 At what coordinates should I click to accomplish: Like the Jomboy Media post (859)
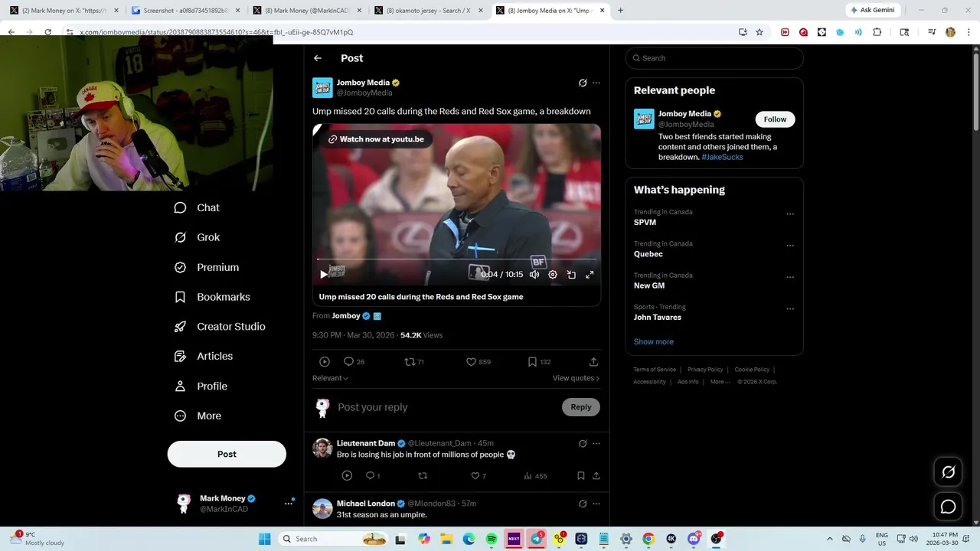pyautogui.click(x=479, y=362)
